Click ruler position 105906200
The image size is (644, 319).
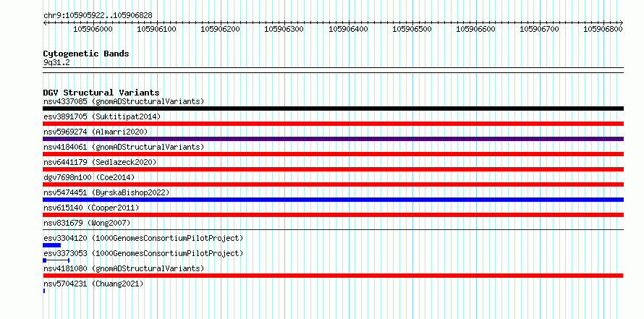click(x=220, y=29)
